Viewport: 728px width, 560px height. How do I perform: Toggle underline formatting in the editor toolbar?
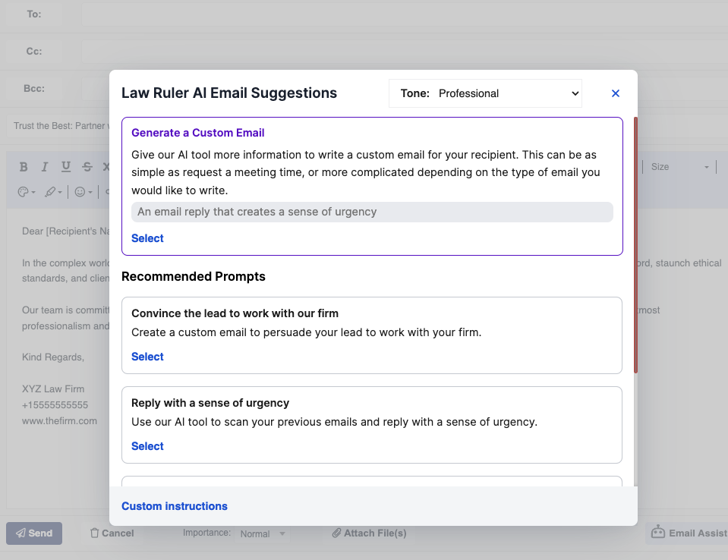point(66,167)
